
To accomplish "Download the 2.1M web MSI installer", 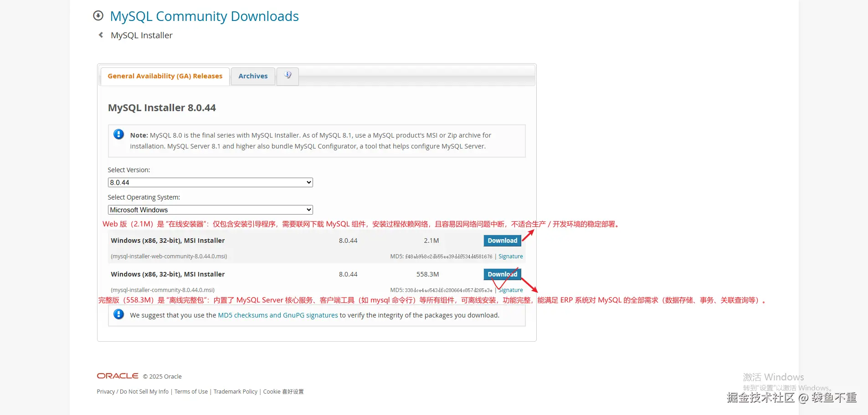I will pyautogui.click(x=502, y=241).
